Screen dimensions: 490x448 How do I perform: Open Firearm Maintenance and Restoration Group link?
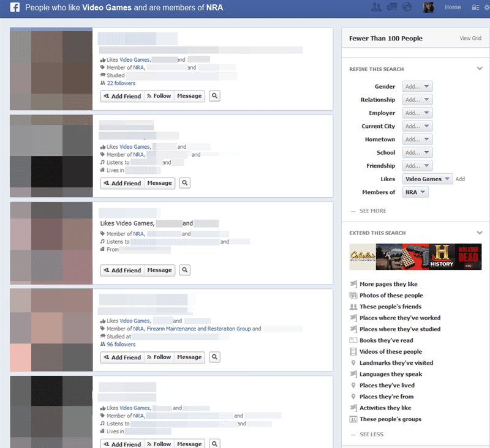(x=198, y=329)
